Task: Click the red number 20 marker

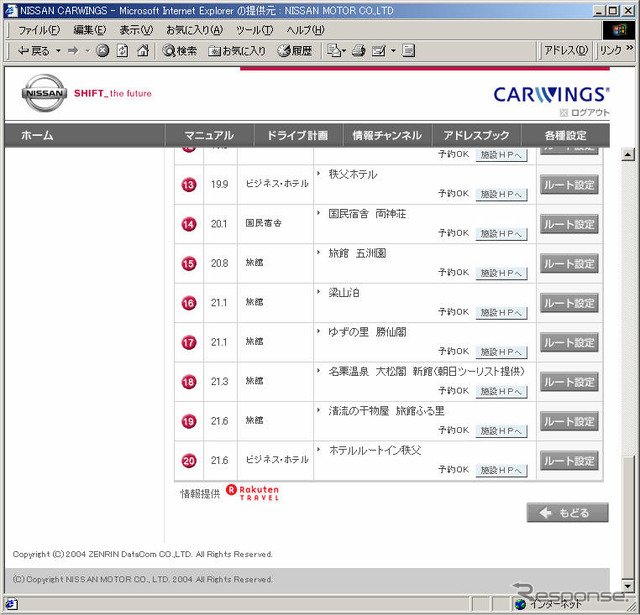Action: (x=189, y=461)
